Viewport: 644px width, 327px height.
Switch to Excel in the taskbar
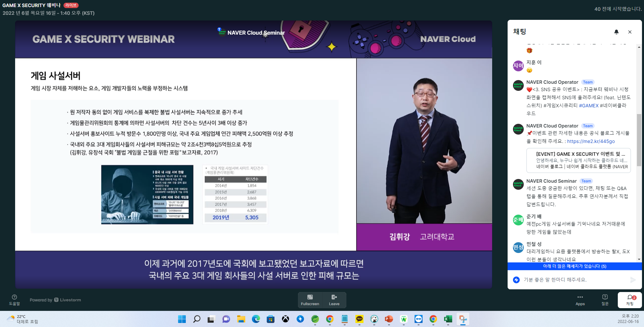tap(448, 319)
